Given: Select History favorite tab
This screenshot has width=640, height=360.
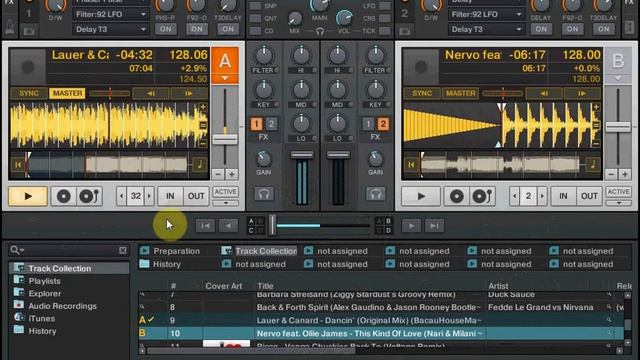Looking at the screenshot, I should [x=167, y=264].
